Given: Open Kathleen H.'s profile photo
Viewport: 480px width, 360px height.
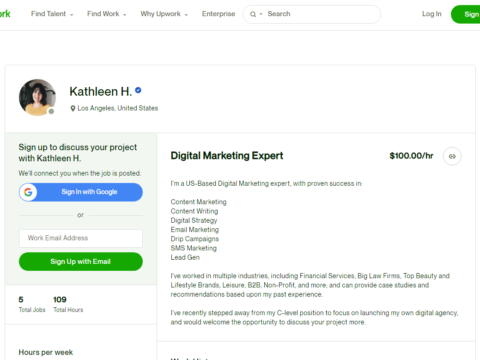Looking at the screenshot, I should [x=37, y=97].
